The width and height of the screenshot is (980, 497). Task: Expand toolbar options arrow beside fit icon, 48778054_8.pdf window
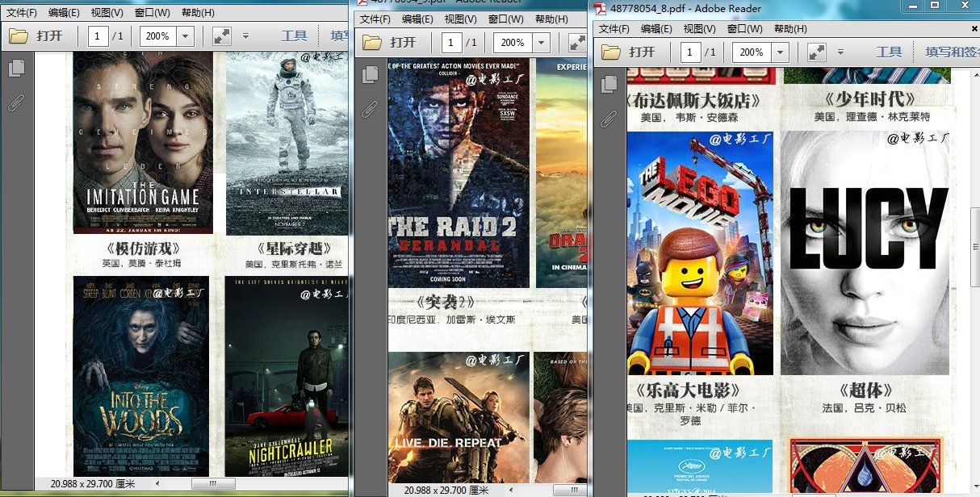[840, 52]
